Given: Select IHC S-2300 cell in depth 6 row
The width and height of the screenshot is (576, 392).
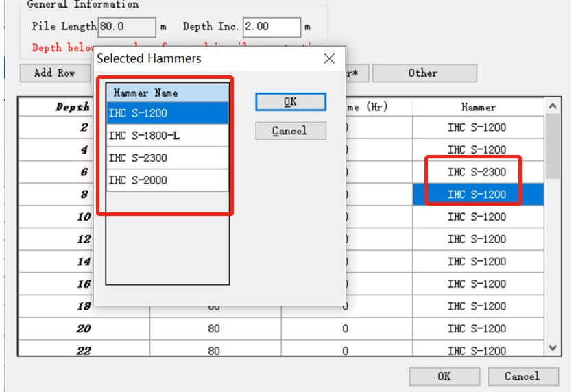Looking at the screenshot, I should click(479, 172).
